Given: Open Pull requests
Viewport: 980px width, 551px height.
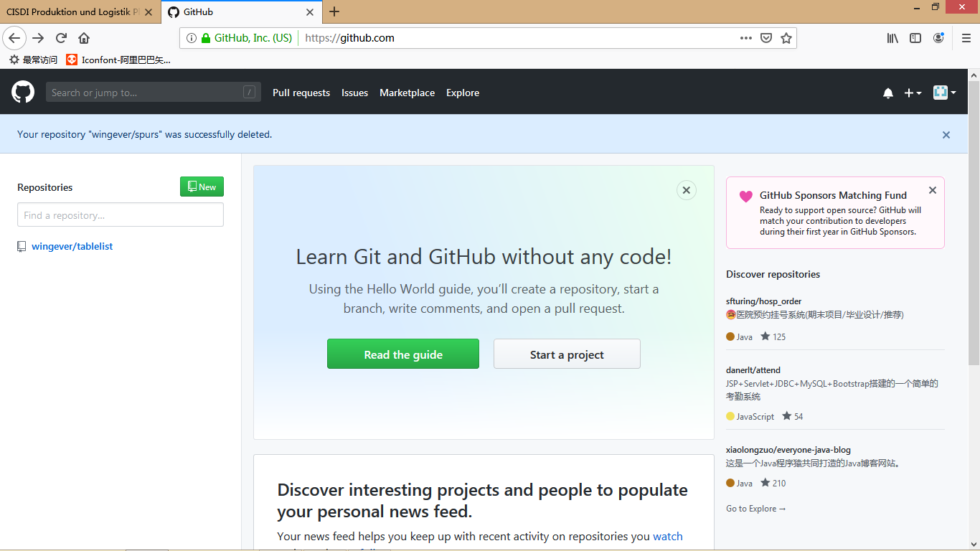Looking at the screenshot, I should [x=301, y=93].
